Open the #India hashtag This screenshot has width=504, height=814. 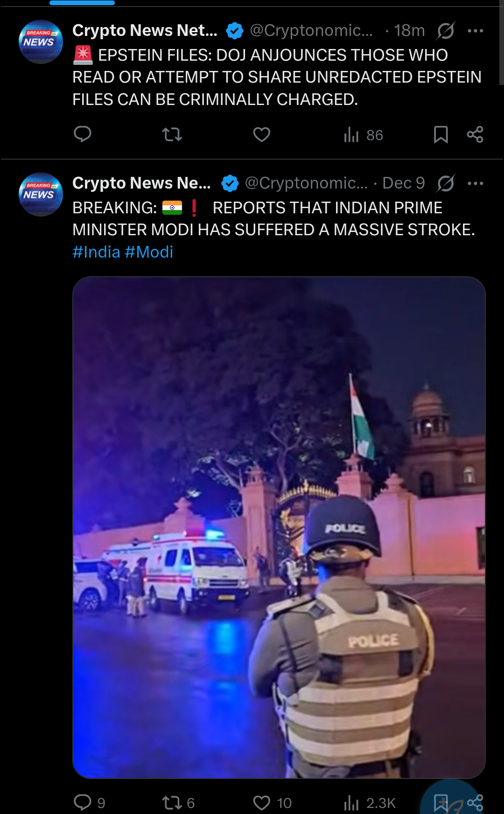(97, 252)
